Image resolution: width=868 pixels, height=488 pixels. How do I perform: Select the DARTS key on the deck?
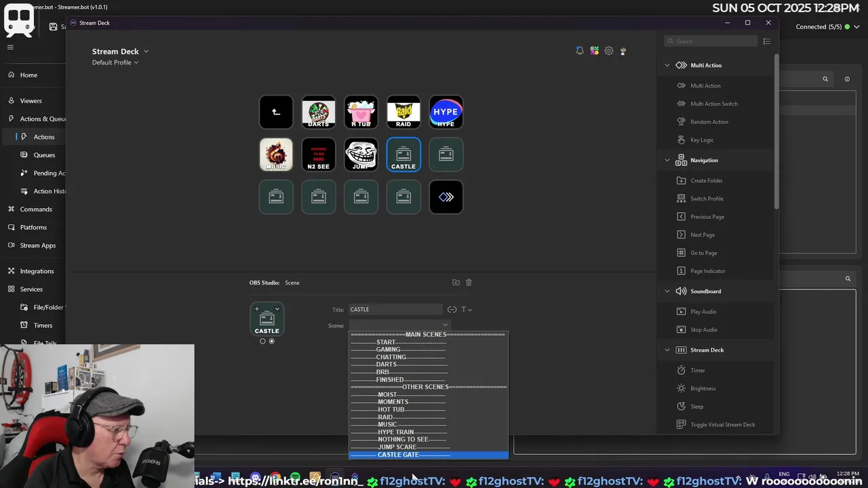pyautogui.click(x=319, y=112)
